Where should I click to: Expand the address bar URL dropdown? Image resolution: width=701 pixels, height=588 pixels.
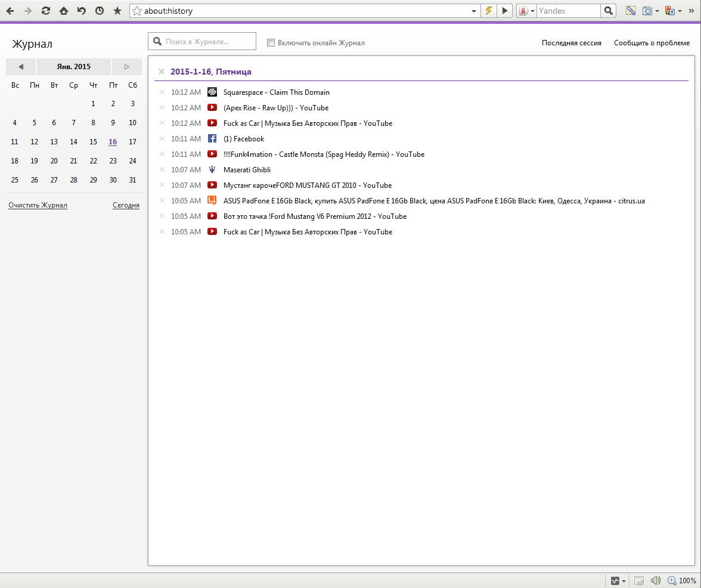(x=474, y=11)
